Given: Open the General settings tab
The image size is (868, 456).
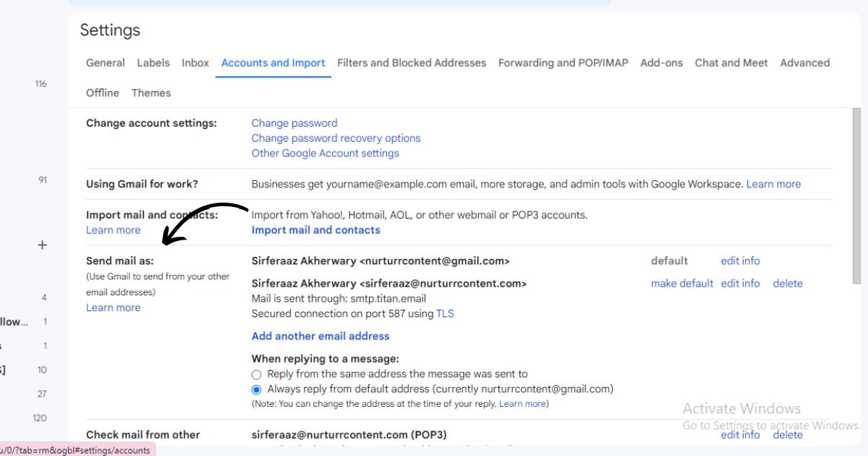Looking at the screenshot, I should (105, 63).
